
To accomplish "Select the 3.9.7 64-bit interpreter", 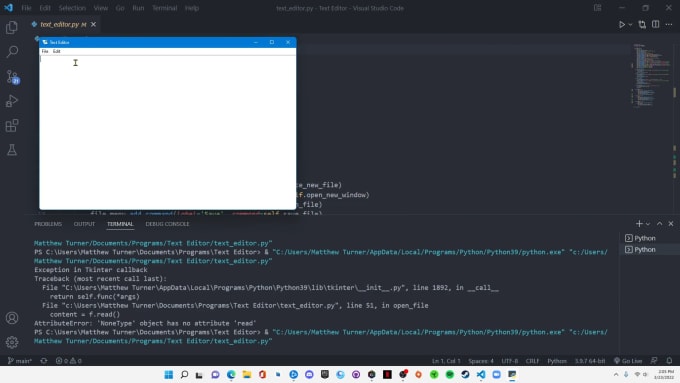I will [x=590, y=361].
